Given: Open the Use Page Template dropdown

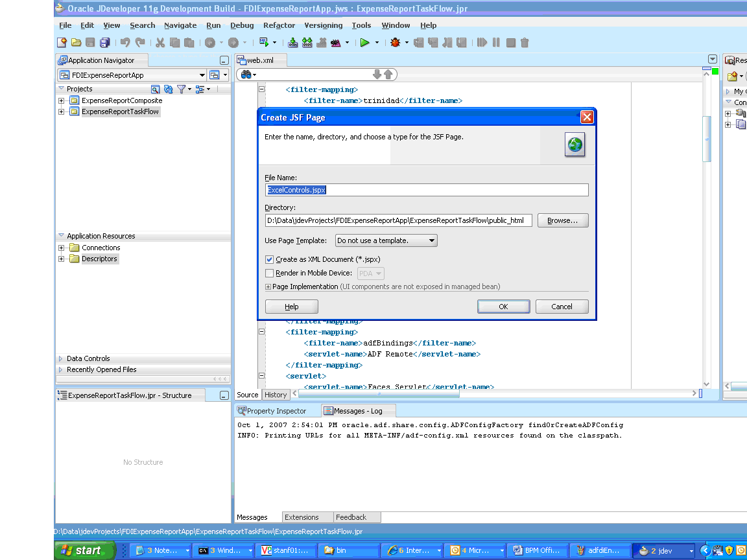Looking at the screenshot, I should pos(386,240).
